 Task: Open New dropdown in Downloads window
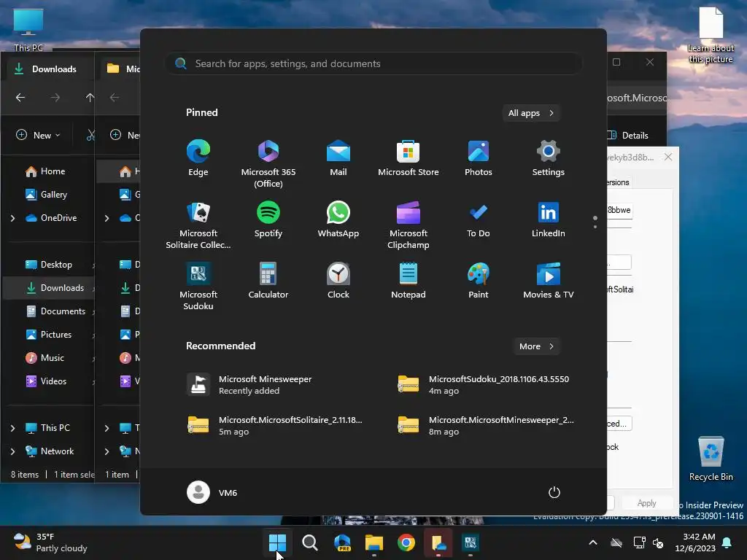pyautogui.click(x=38, y=135)
